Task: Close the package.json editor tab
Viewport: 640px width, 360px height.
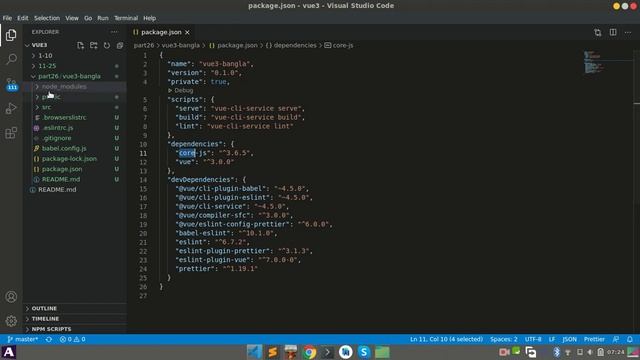Action: coord(187,32)
